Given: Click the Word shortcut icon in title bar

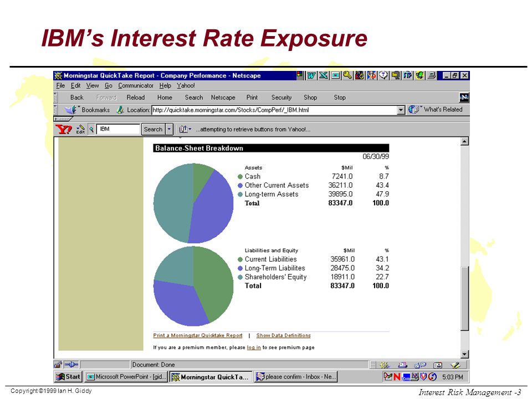Looking at the screenshot, I should pyautogui.click(x=311, y=75).
